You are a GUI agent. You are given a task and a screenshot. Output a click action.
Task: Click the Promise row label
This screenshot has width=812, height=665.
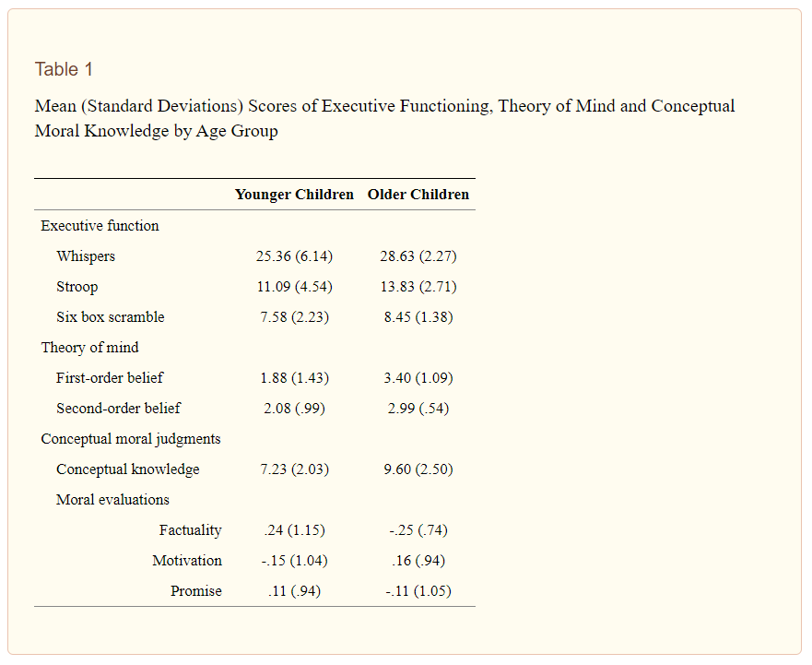pos(196,591)
